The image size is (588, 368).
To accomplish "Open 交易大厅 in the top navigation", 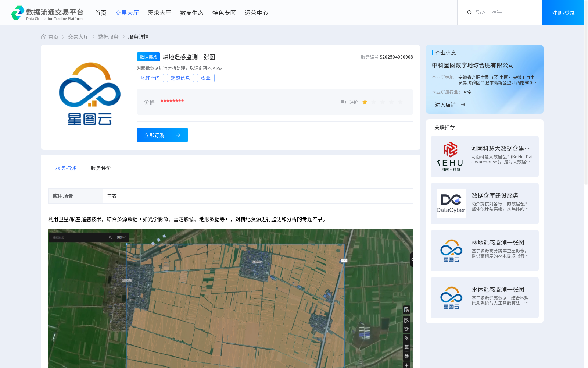I will tap(127, 13).
